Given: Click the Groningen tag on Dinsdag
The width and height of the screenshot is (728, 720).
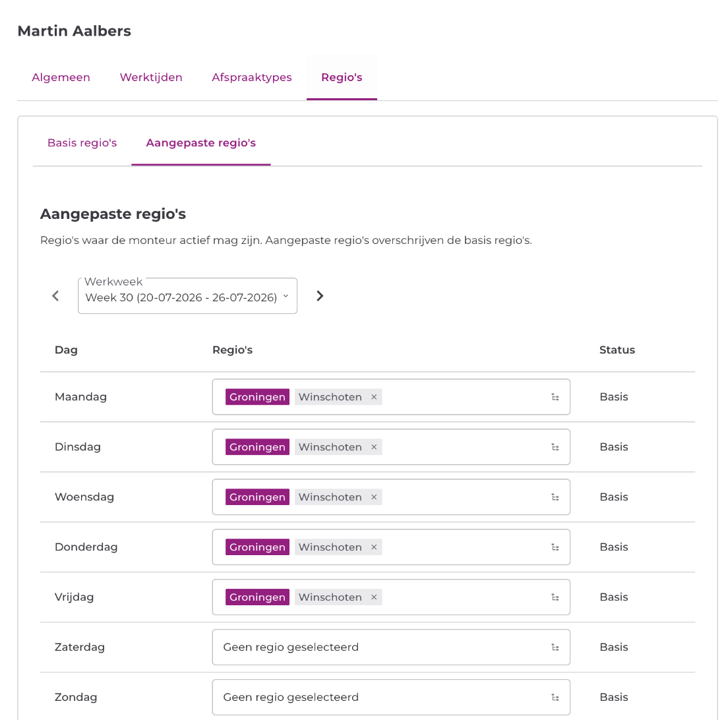Looking at the screenshot, I should [x=257, y=447].
